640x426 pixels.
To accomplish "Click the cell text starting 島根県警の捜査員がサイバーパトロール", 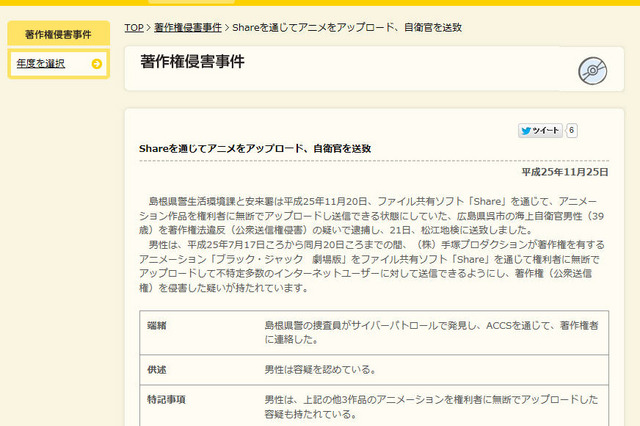I will click(x=431, y=333).
